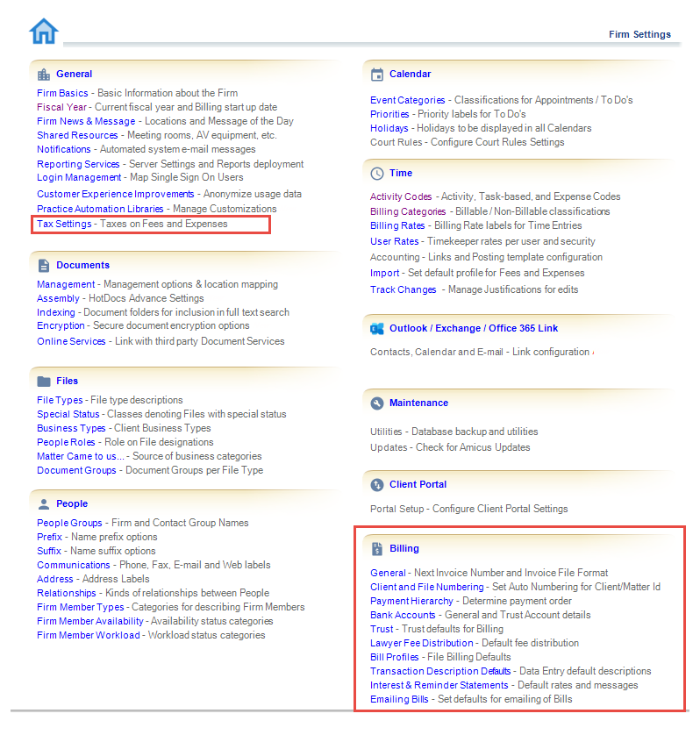The image size is (700, 735).
Task: Open Firm Member Workload link
Action: click(88, 636)
